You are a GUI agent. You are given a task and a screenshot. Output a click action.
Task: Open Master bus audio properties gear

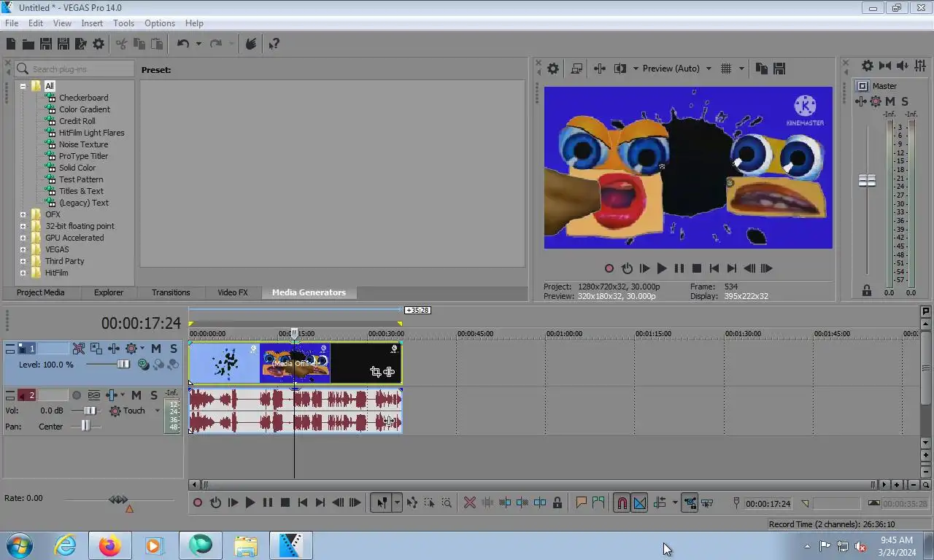867,66
